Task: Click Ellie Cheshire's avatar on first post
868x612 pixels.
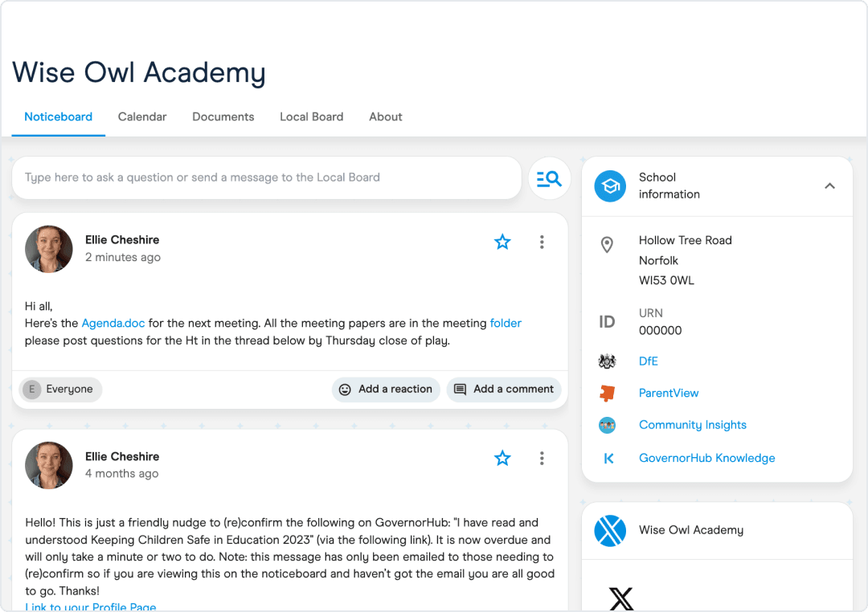Action: point(49,249)
